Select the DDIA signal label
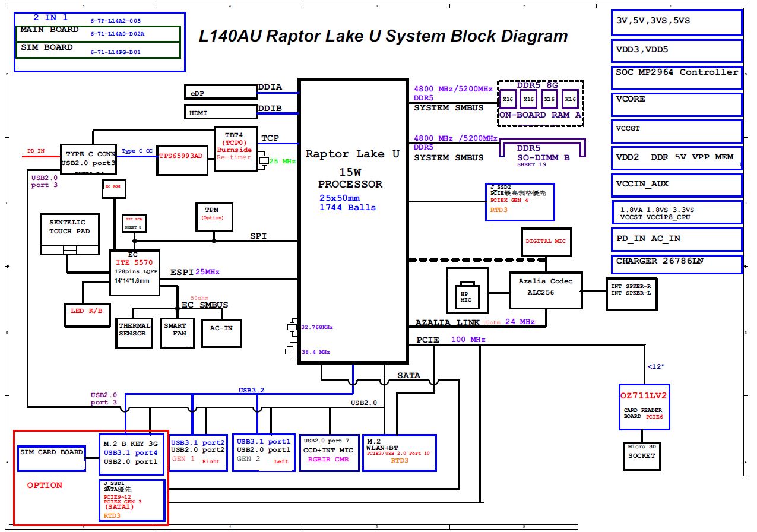 pos(270,87)
